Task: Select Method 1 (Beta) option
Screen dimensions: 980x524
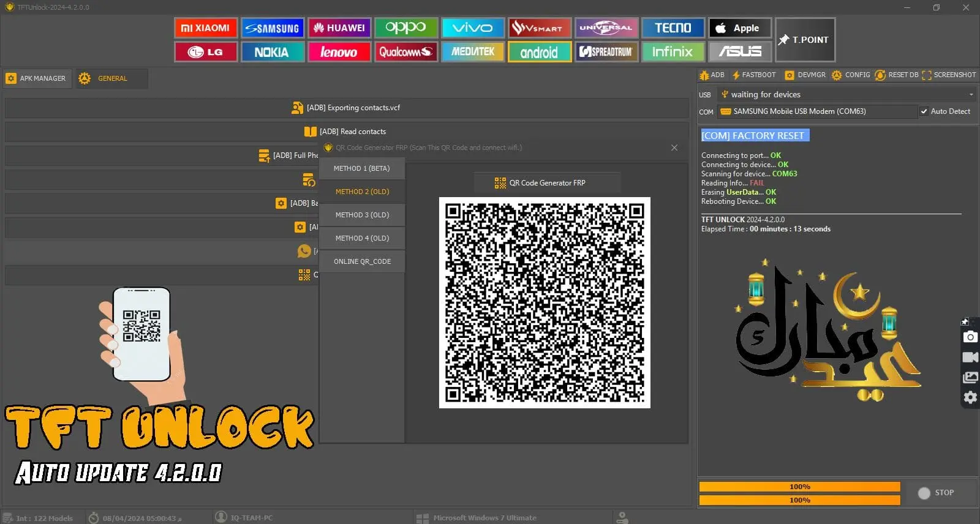Action: click(361, 168)
